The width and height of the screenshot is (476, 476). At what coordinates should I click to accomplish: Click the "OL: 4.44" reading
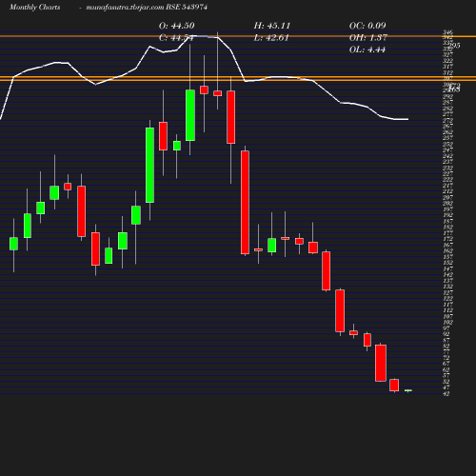367,50
